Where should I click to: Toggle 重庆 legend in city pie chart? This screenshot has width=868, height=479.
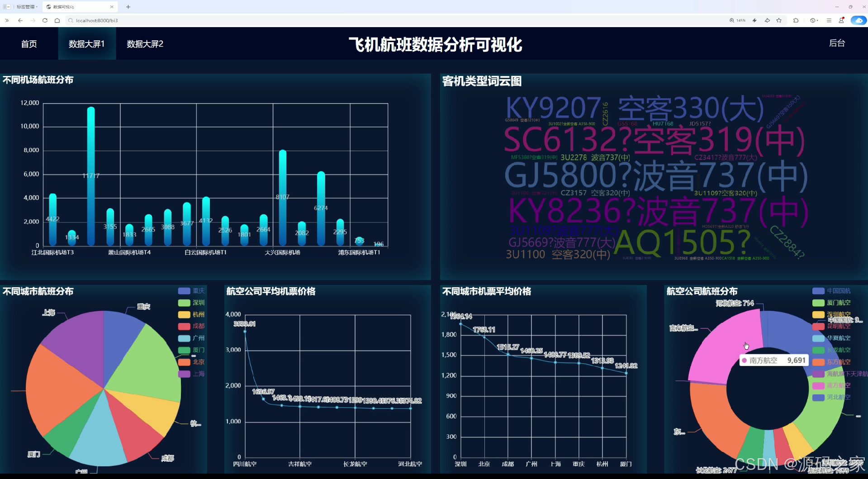point(191,291)
